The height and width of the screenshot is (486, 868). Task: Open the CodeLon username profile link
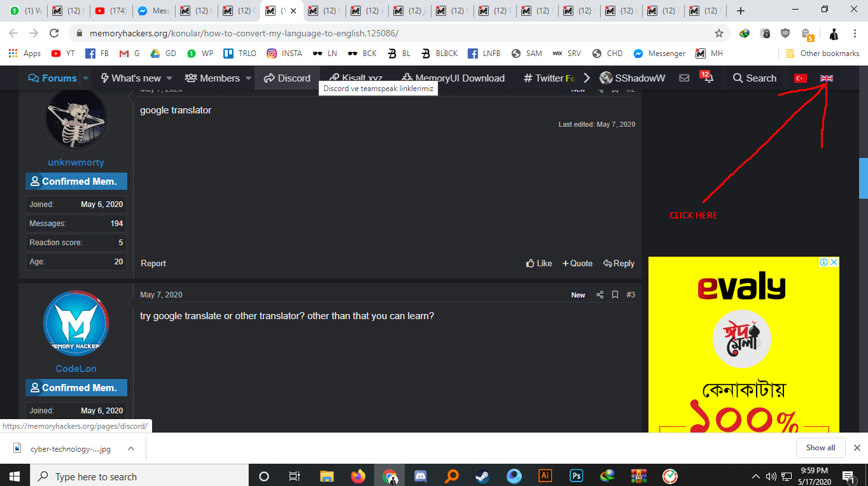click(x=76, y=369)
